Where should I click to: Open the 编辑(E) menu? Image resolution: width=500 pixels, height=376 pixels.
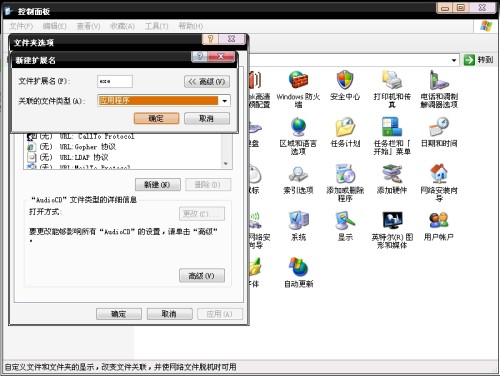(55, 26)
